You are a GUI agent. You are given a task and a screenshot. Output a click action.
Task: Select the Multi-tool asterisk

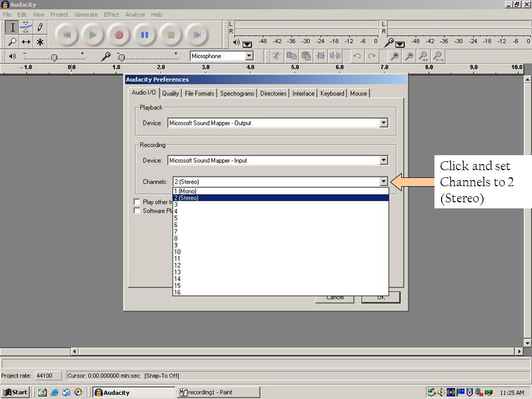[x=40, y=42]
